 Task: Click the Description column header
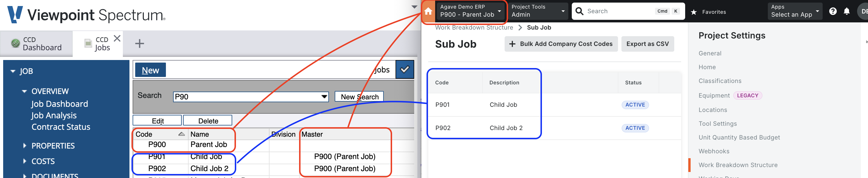pos(504,83)
